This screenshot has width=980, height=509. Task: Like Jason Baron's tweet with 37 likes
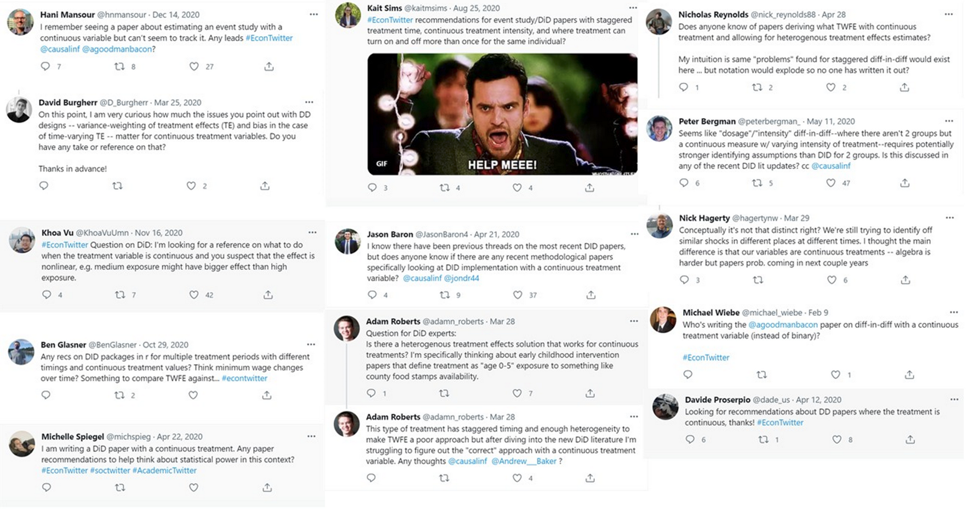(518, 294)
